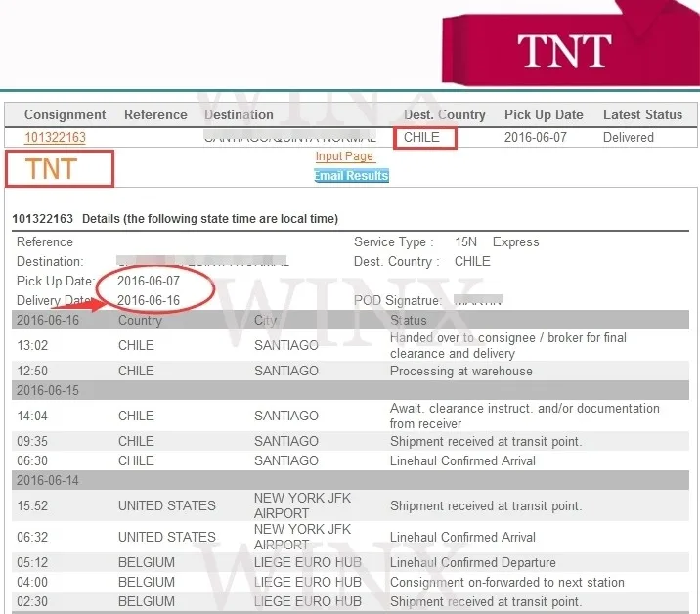700x614 pixels.
Task: Select the CHILE cell boxed in red
Action: point(428,138)
